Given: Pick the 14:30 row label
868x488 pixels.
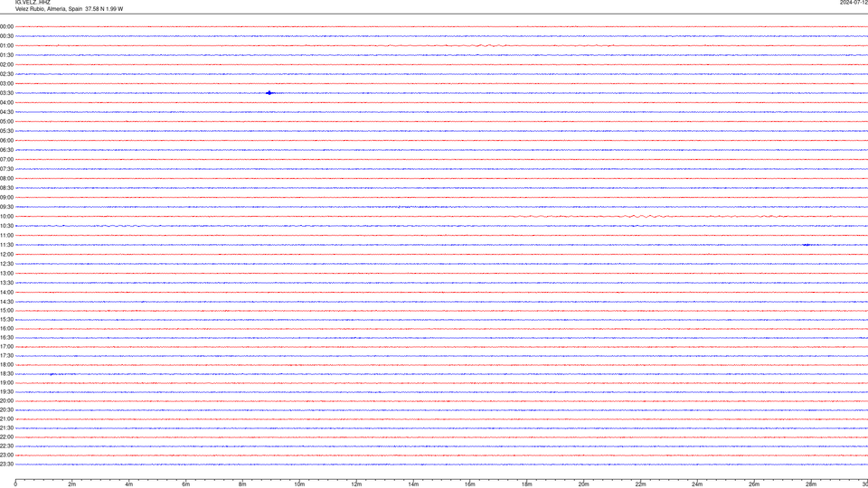Looking at the screenshot, I should [x=6, y=302].
